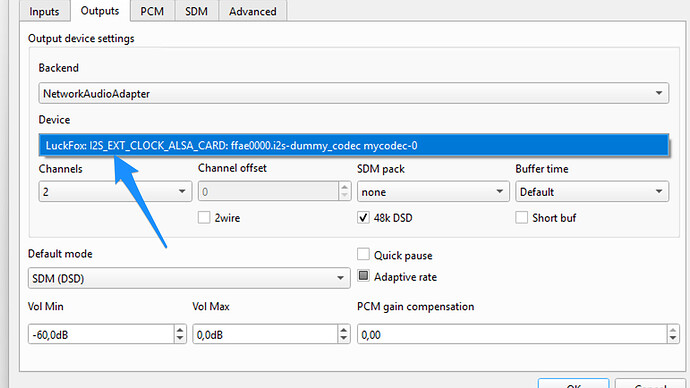Switch to the Inputs tab

tap(44, 11)
